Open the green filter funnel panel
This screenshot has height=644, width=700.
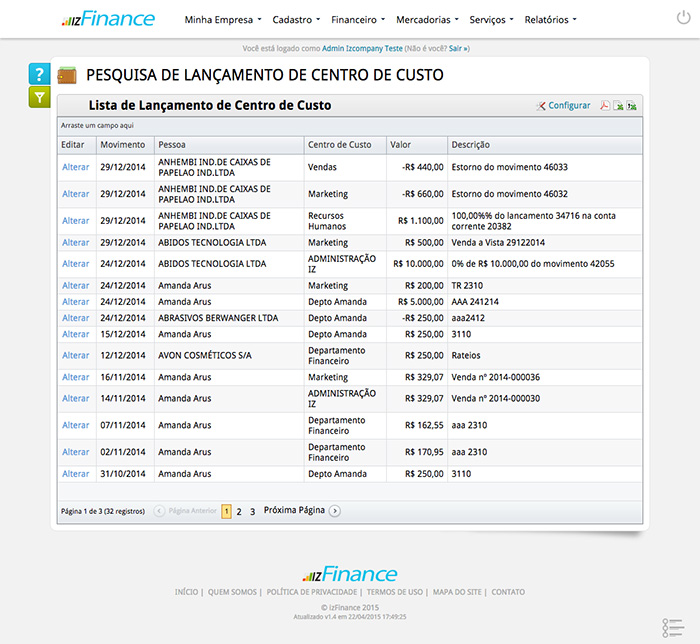pyautogui.click(x=39, y=97)
